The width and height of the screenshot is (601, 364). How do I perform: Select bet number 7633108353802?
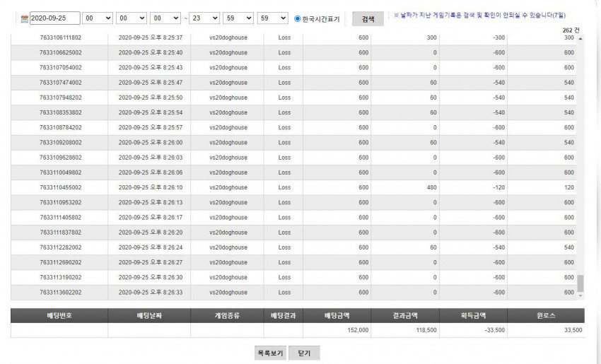(61, 112)
